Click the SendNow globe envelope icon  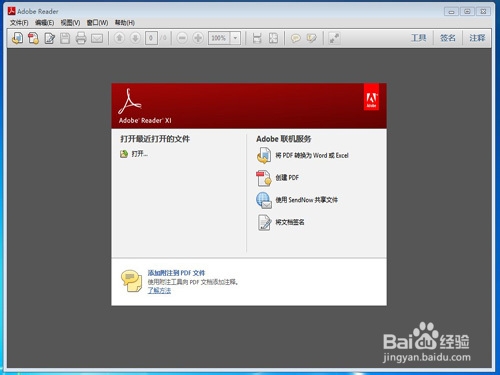coord(264,200)
